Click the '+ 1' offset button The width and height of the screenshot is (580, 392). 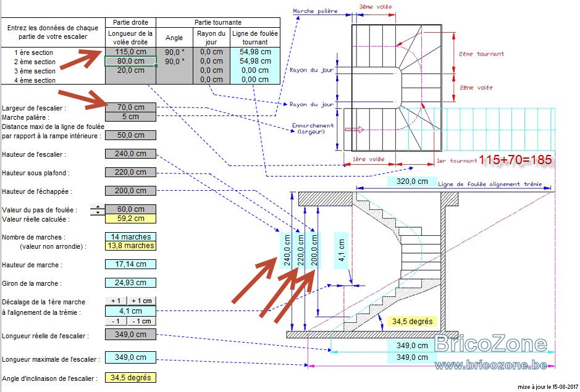[x=116, y=301]
